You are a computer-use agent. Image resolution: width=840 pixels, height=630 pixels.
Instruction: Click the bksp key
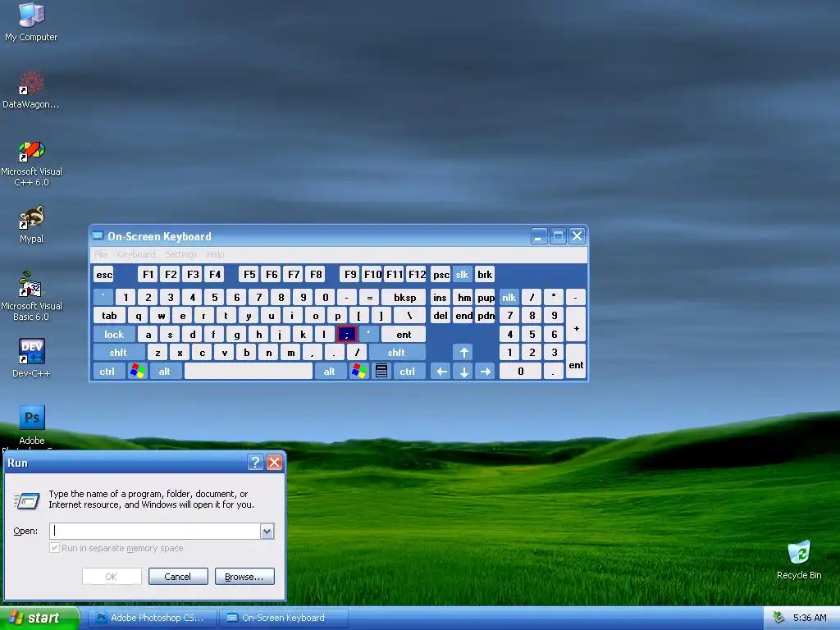tap(404, 297)
